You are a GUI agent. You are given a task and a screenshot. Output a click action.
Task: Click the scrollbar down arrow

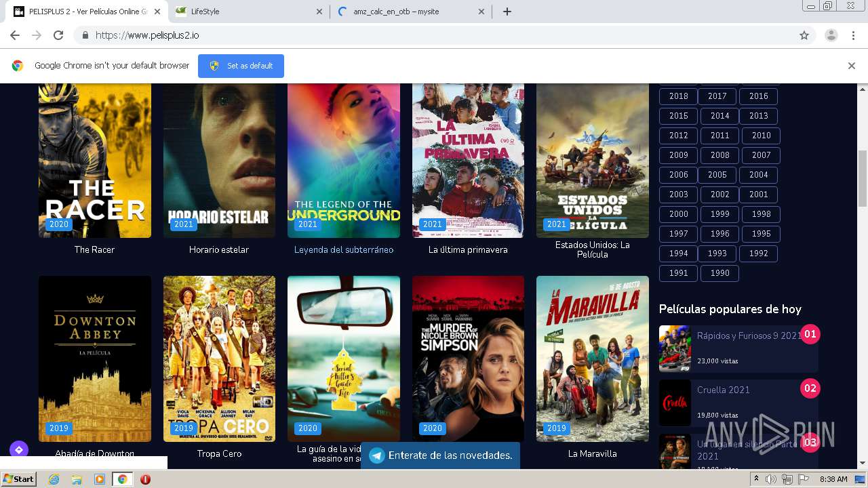(863, 464)
